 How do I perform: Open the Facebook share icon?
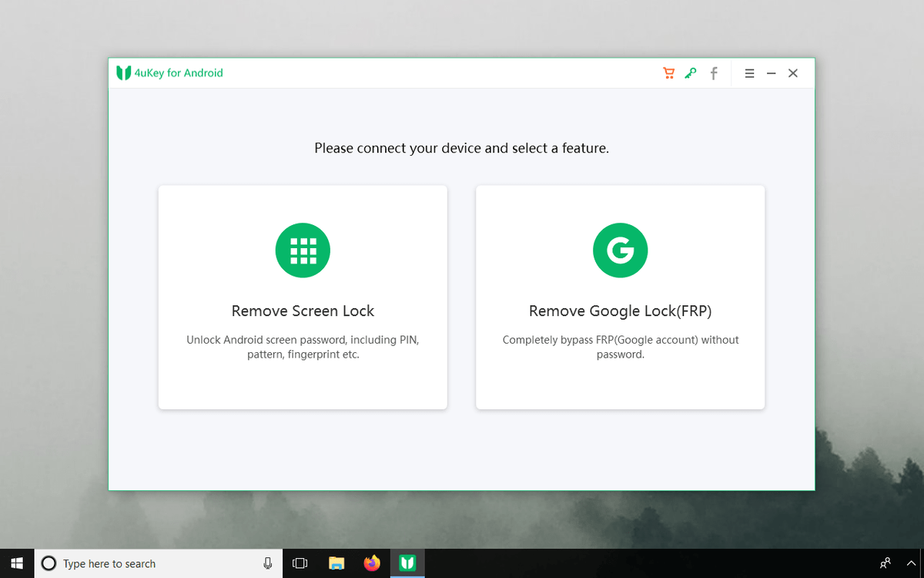[713, 72]
